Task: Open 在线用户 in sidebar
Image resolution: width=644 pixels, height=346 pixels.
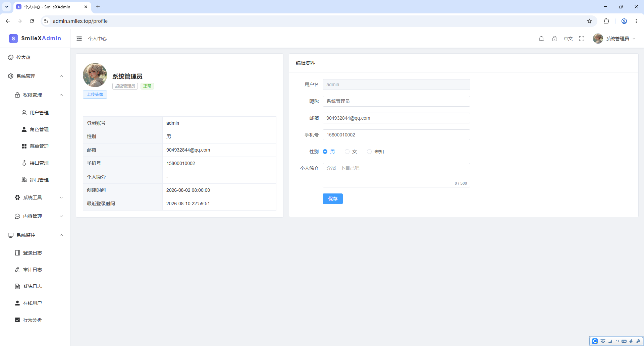Action: (35, 303)
